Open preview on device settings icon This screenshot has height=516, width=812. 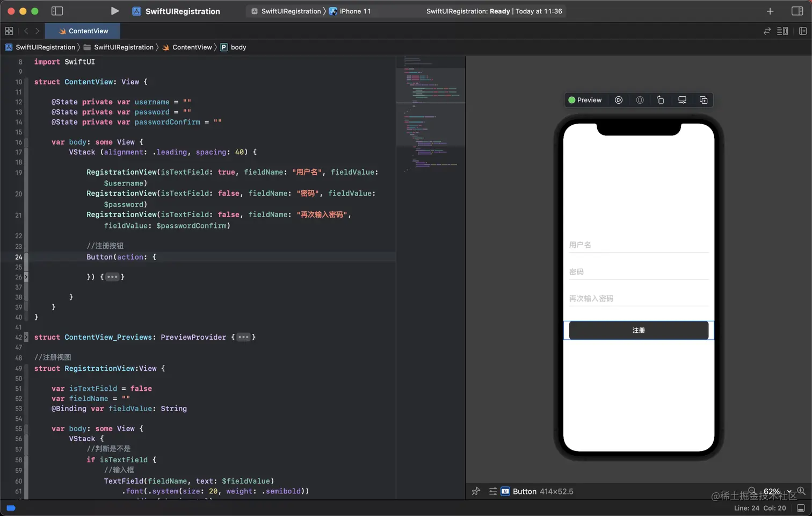(x=682, y=100)
